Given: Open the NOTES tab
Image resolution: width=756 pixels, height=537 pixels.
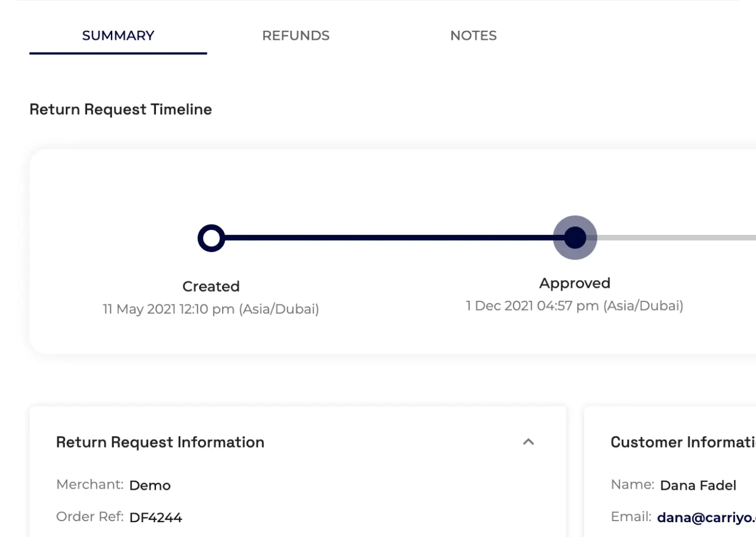Looking at the screenshot, I should tap(473, 36).
